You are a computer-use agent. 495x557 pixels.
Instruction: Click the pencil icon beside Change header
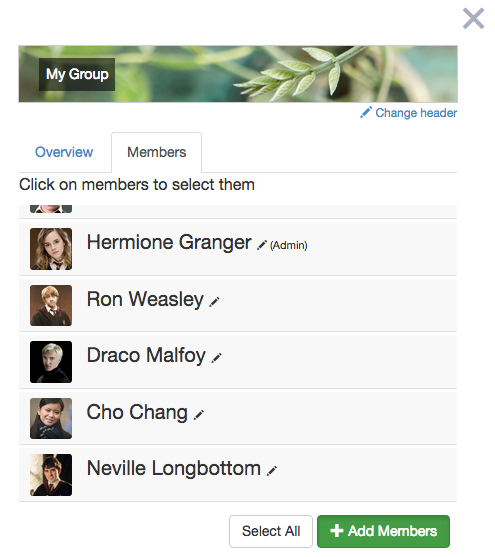click(x=366, y=112)
